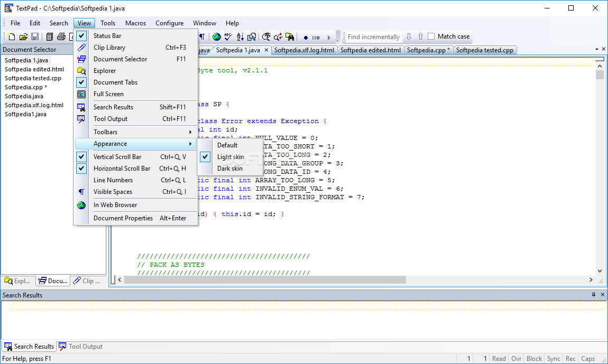Click the Explorer menu item icon

tap(81, 71)
